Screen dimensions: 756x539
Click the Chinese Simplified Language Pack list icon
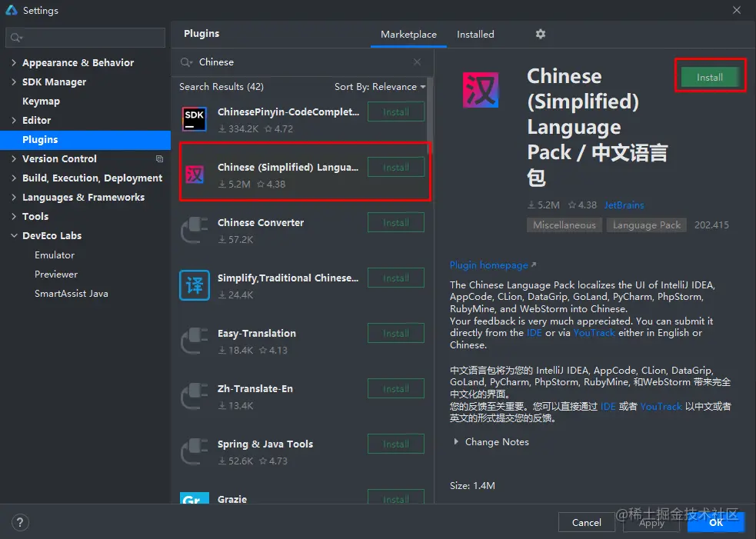[195, 175]
